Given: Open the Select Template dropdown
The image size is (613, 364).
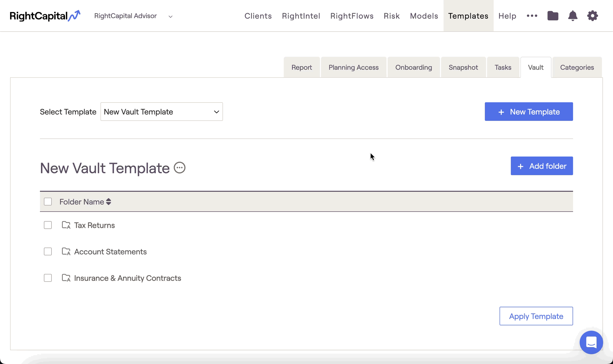Looking at the screenshot, I should [x=162, y=112].
